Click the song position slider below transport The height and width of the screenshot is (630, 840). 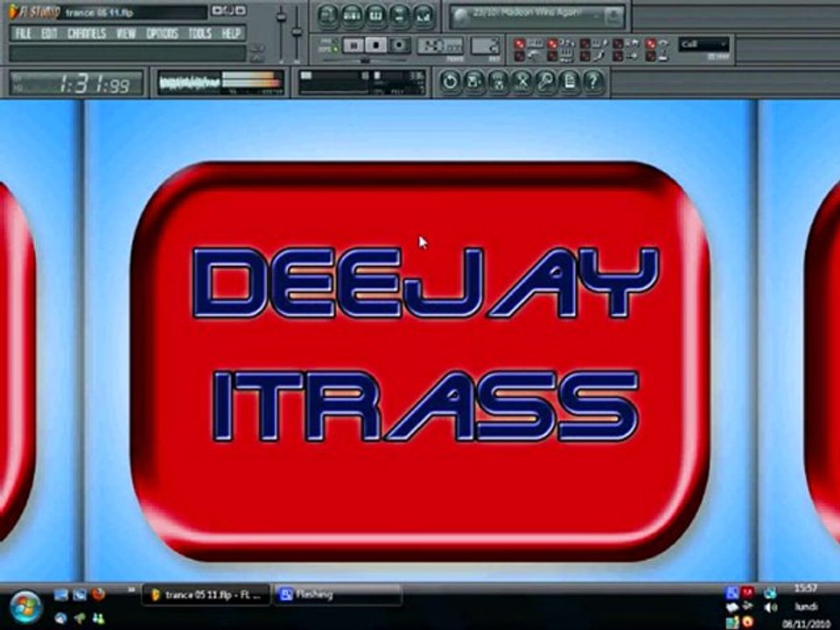[364, 60]
